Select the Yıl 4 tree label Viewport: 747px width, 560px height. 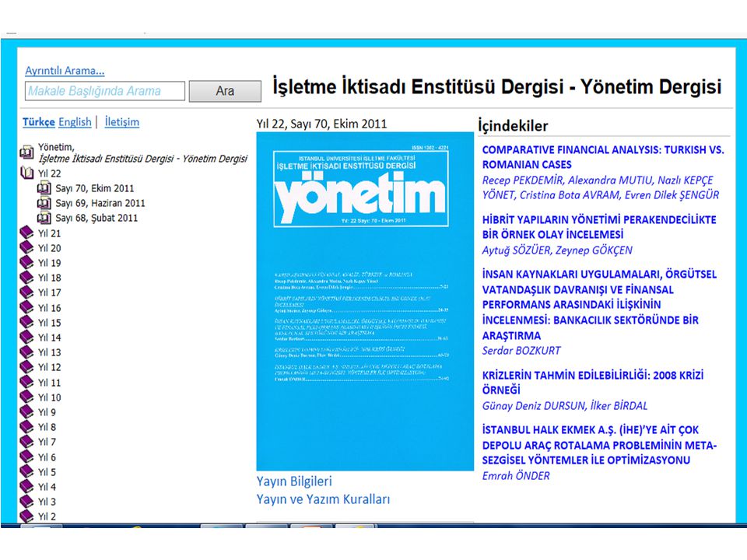[47, 487]
